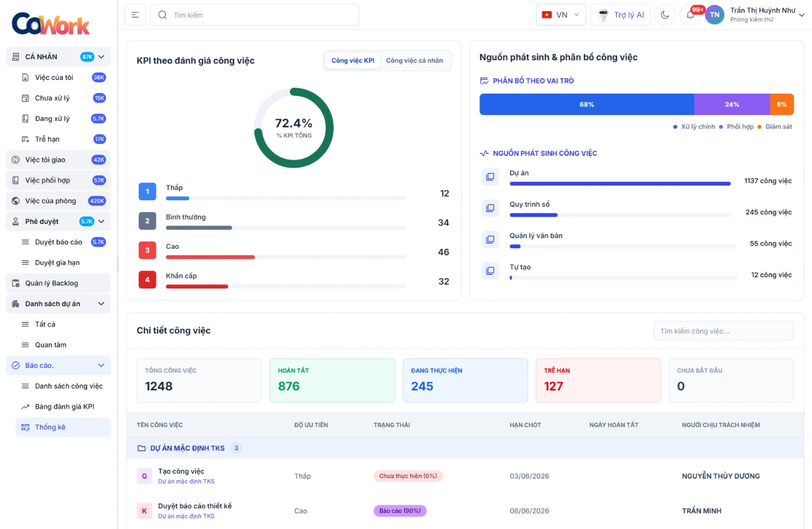Open the Chưa xử lý calendar item

click(63, 98)
